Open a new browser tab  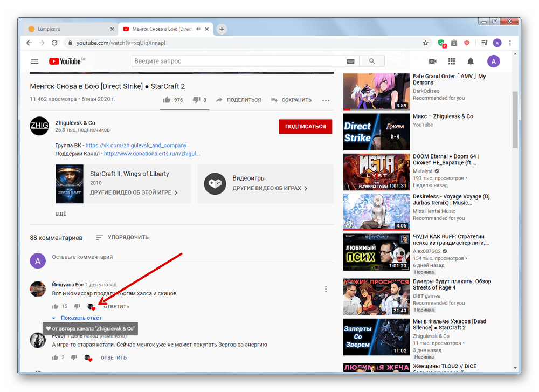222,29
